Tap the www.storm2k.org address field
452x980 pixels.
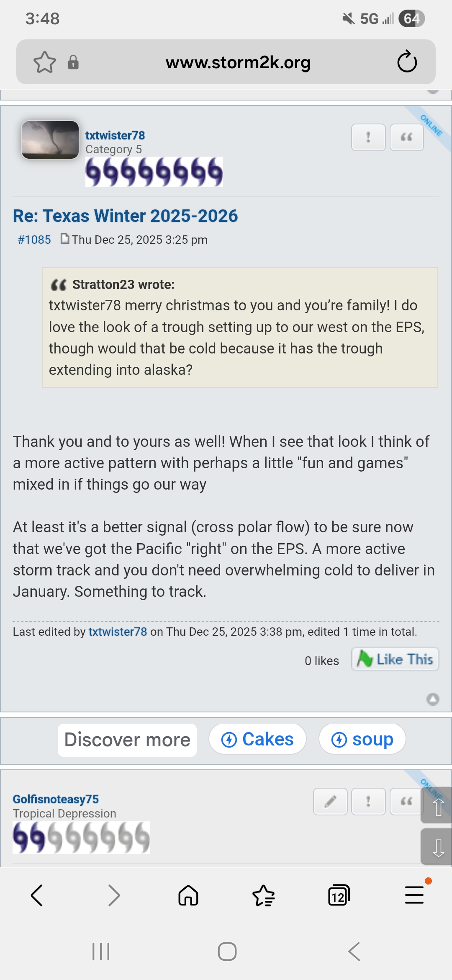(x=238, y=62)
